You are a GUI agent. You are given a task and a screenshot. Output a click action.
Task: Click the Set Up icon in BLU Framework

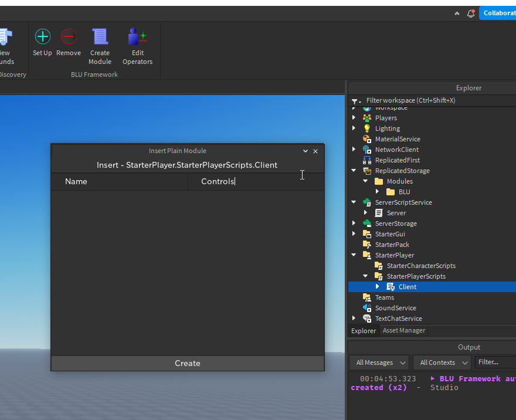42,36
